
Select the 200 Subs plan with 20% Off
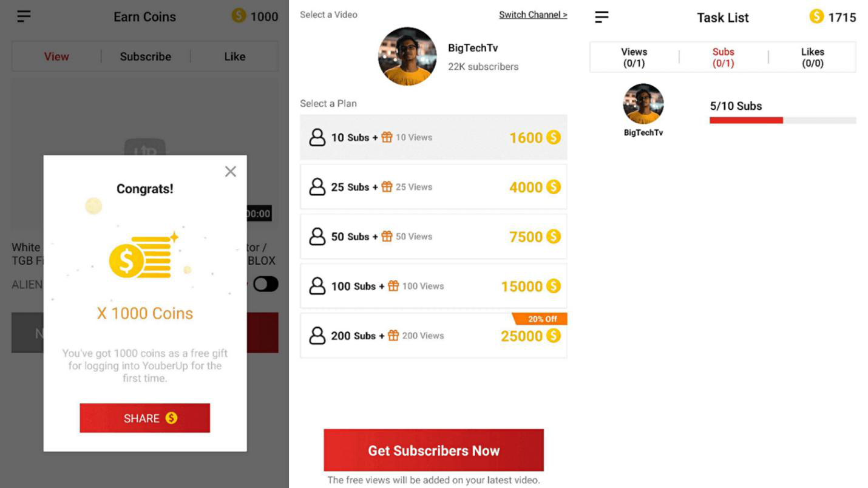433,335
